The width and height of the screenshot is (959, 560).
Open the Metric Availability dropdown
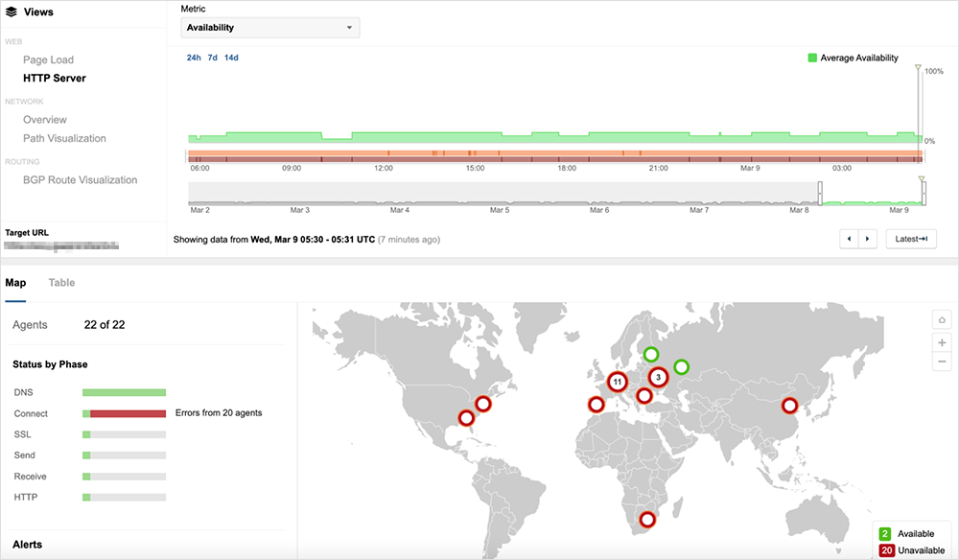click(x=270, y=28)
